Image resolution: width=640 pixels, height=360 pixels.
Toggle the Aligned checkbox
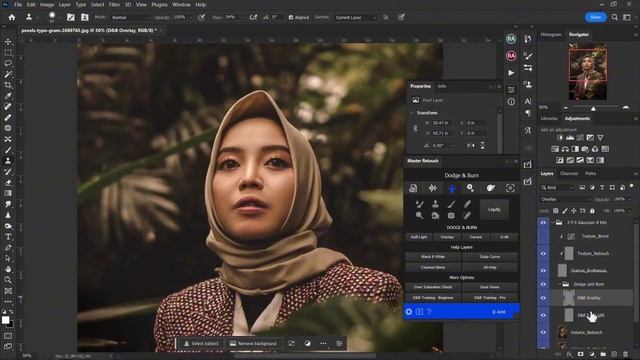[291, 18]
